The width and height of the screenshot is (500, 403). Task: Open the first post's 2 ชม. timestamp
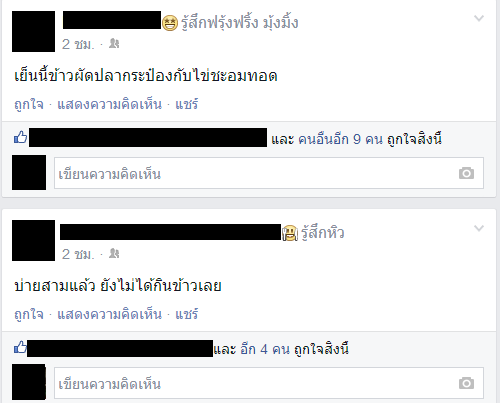(78, 44)
